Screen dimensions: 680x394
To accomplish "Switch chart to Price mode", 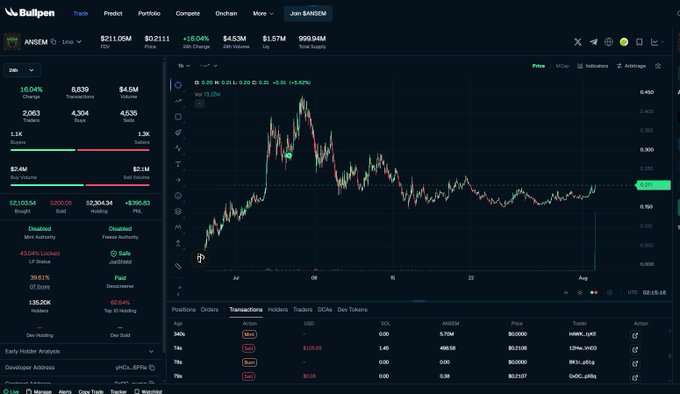I will 538,66.
